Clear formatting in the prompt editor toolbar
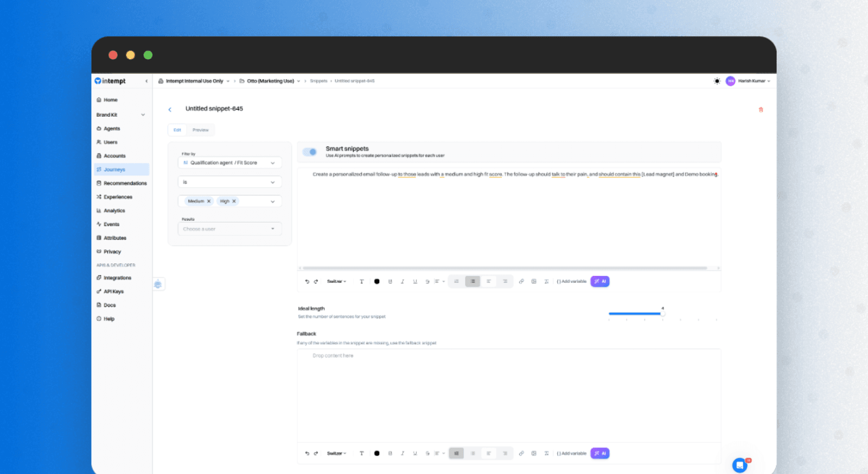 pos(546,281)
